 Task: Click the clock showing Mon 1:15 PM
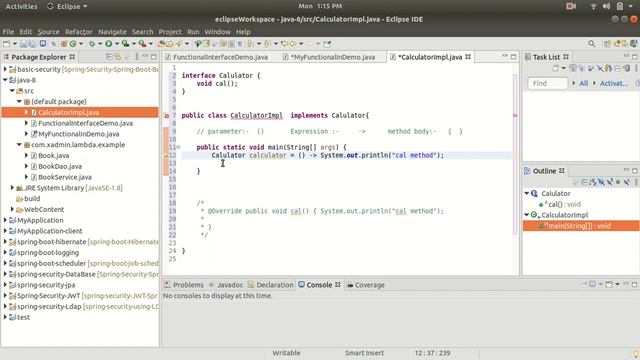point(320,6)
